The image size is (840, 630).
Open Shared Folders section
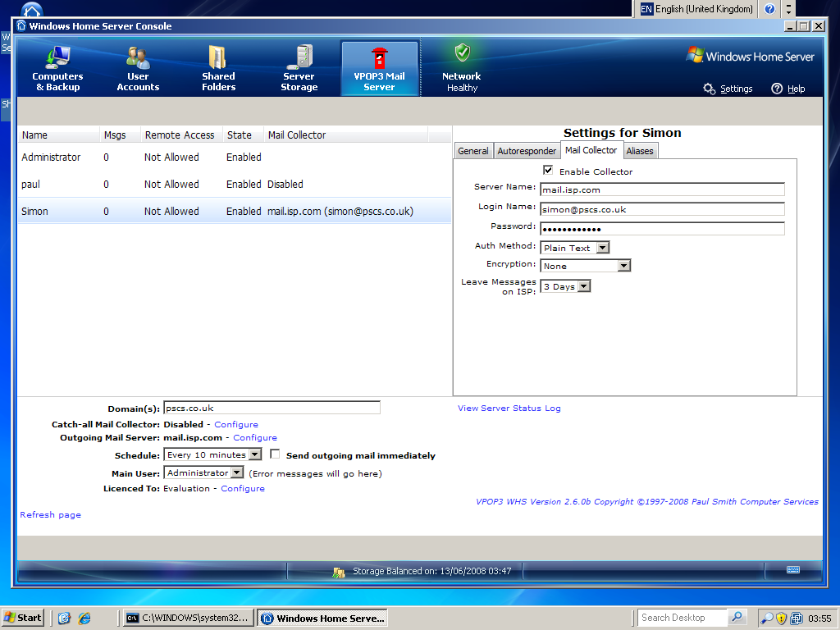pyautogui.click(x=218, y=67)
